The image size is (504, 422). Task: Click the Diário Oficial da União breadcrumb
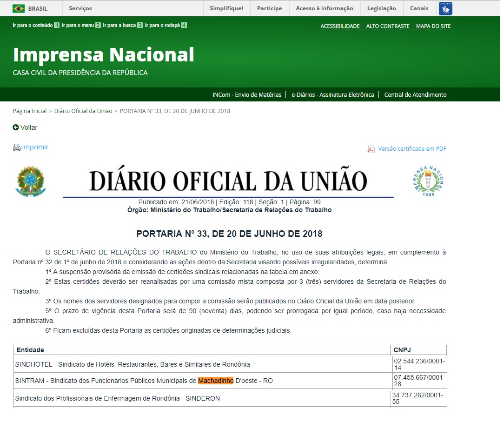click(x=83, y=111)
